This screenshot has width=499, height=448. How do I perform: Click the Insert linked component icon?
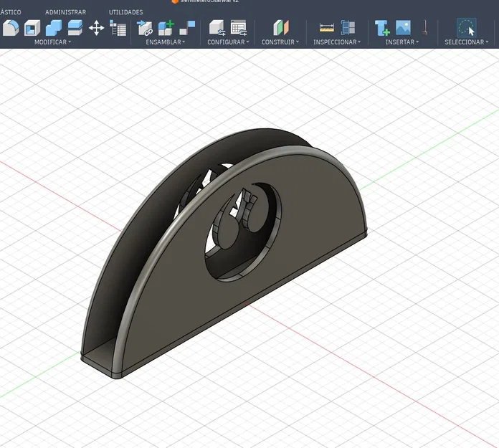coord(145,28)
